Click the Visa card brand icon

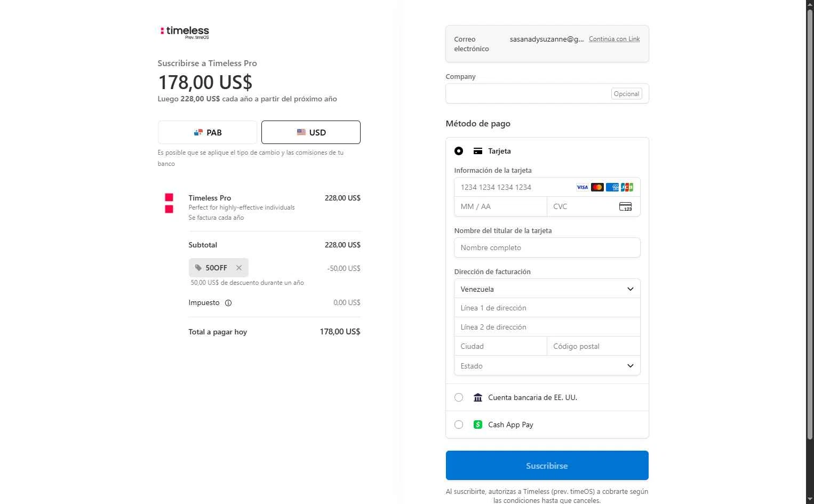[x=582, y=187]
